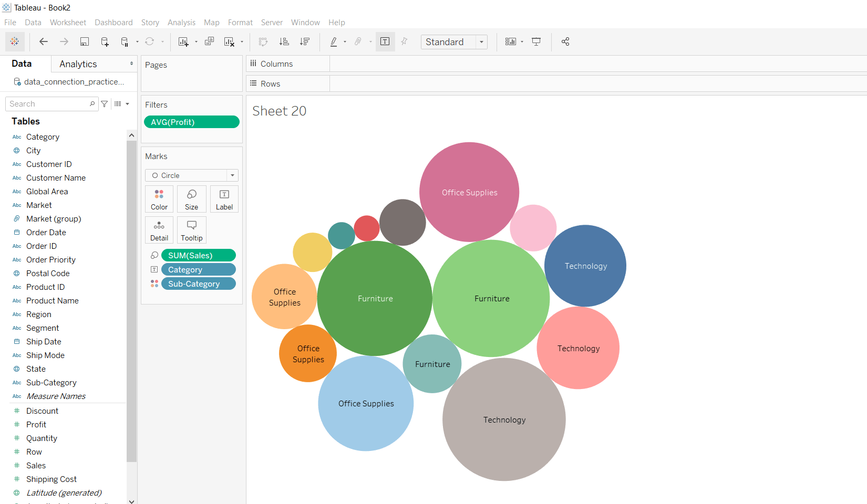This screenshot has width=867, height=504.
Task: Open the Detail card in Marks
Action: coord(159,230)
